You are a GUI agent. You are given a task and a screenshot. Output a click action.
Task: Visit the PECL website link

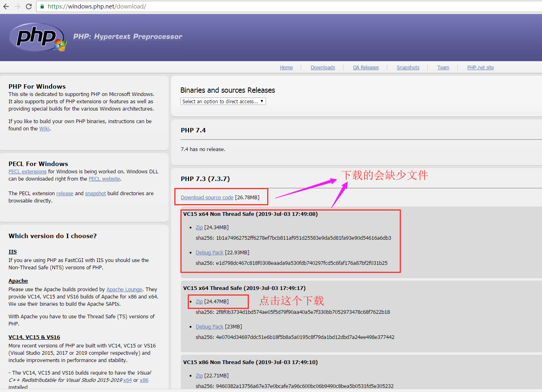coord(104,179)
